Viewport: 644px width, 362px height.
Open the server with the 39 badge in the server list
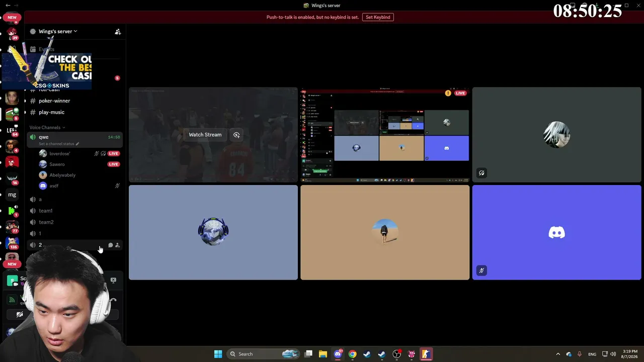click(x=12, y=33)
